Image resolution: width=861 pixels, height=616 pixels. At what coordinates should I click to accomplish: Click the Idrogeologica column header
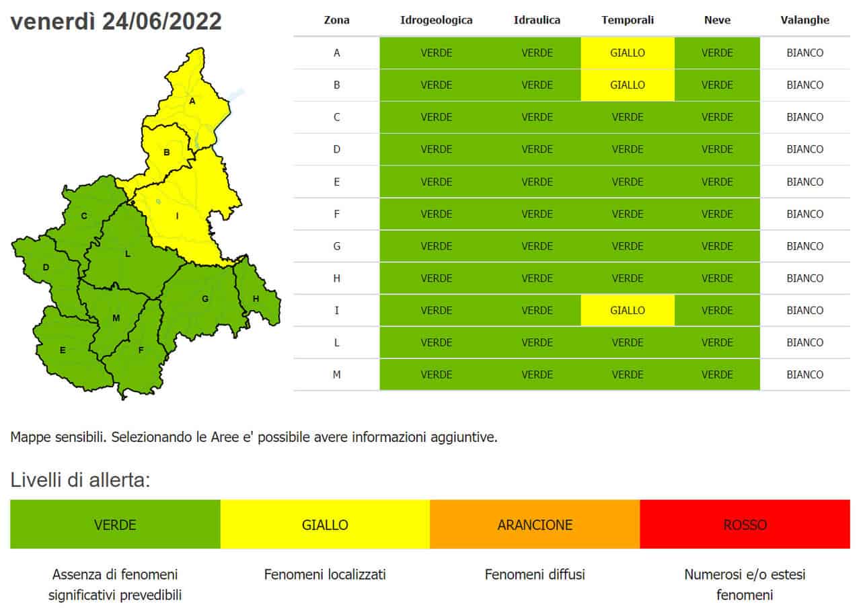pyautogui.click(x=436, y=20)
